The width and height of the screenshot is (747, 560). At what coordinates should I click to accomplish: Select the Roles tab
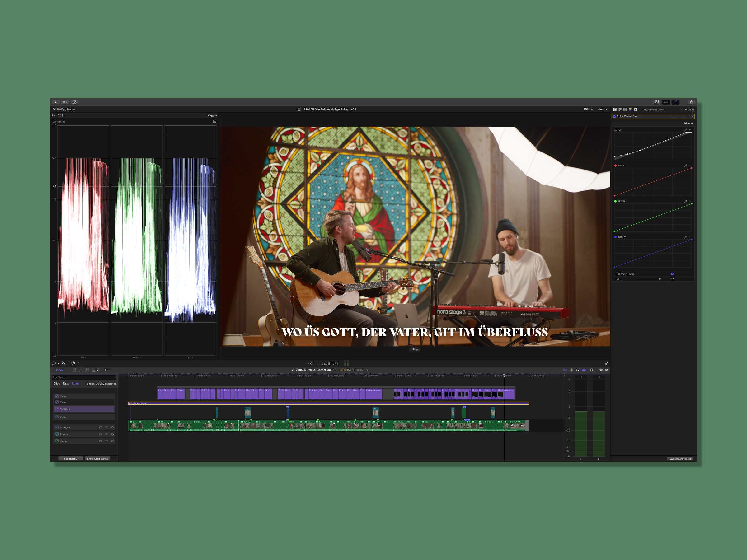(75, 384)
